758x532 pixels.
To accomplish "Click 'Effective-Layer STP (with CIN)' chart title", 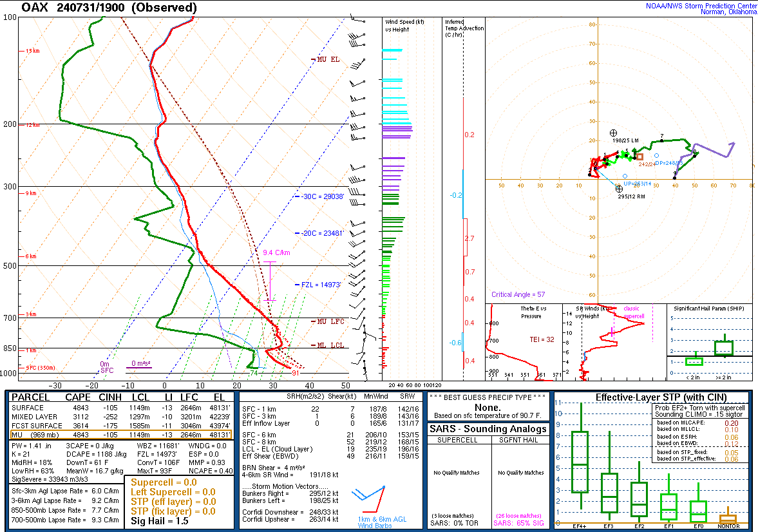I will pos(661,397).
